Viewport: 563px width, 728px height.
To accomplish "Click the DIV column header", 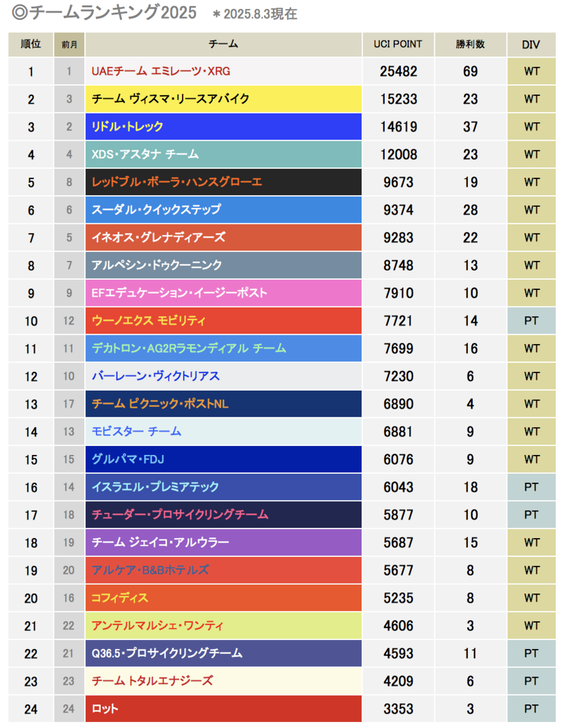I will (531, 44).
